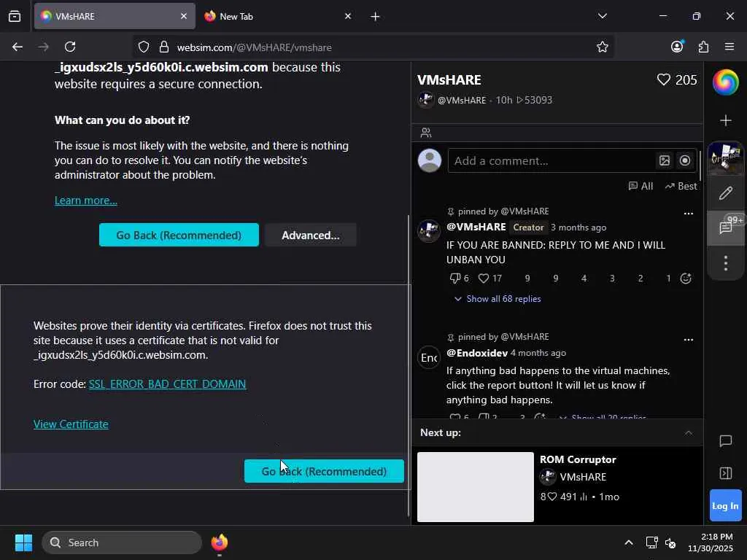Like the VMsHARE pinned comment heart 17
Screen dimensions: 747x560
484,278
